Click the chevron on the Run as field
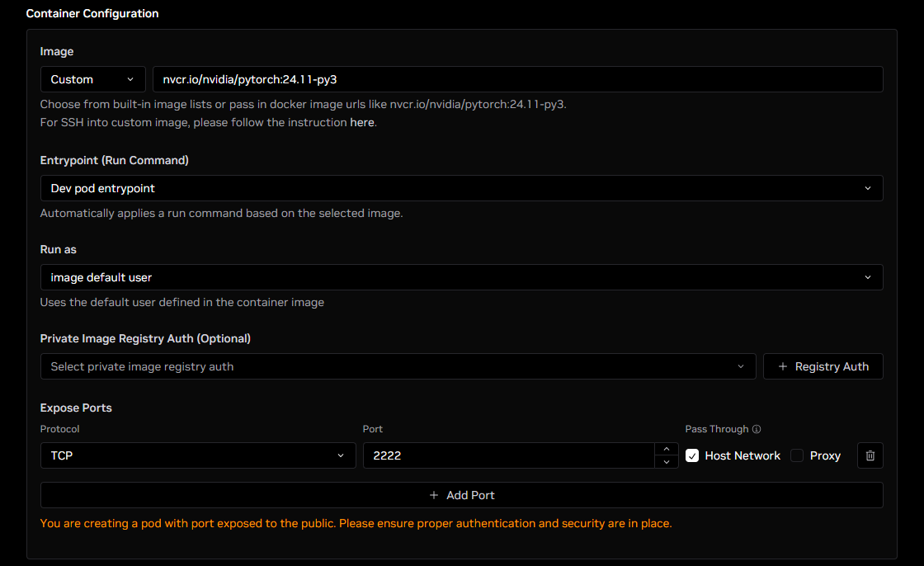Image resolution: width=924 pixels, height=566 pixels. click(x=868, y=276)
